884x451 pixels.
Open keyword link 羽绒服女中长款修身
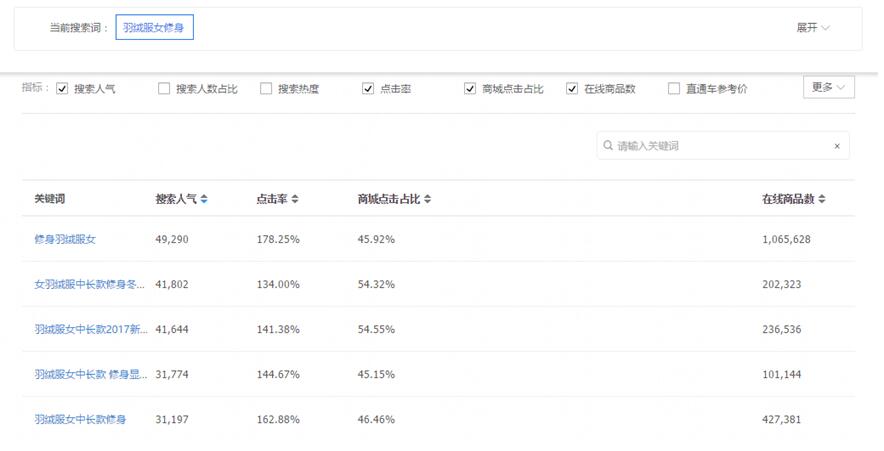(x=80, y=419)
